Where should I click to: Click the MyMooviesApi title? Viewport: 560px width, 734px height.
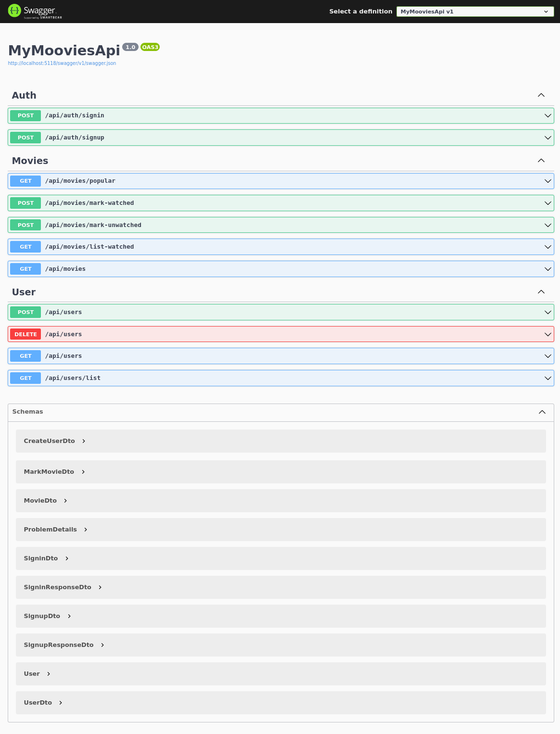click(64, 51)
